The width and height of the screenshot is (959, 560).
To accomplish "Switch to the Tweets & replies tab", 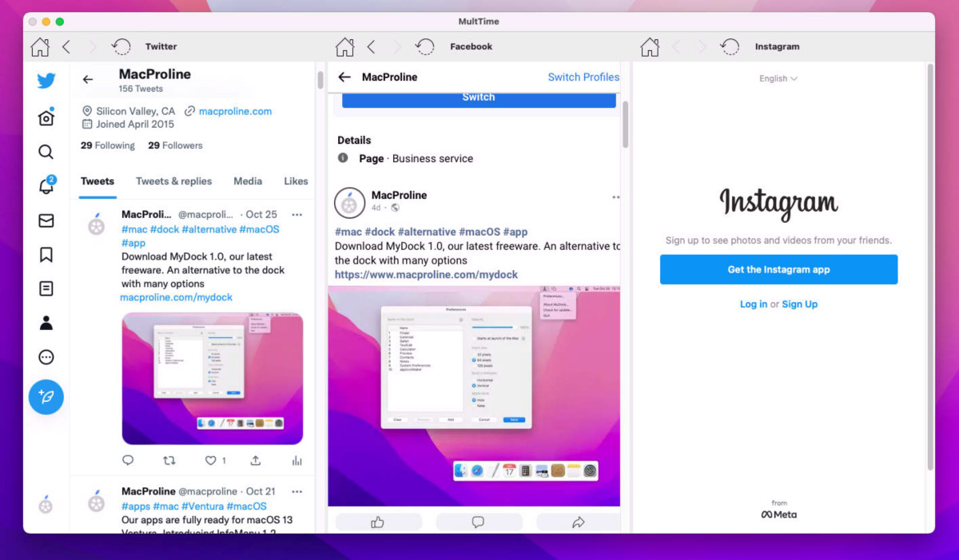I will [x=174, y=181].
